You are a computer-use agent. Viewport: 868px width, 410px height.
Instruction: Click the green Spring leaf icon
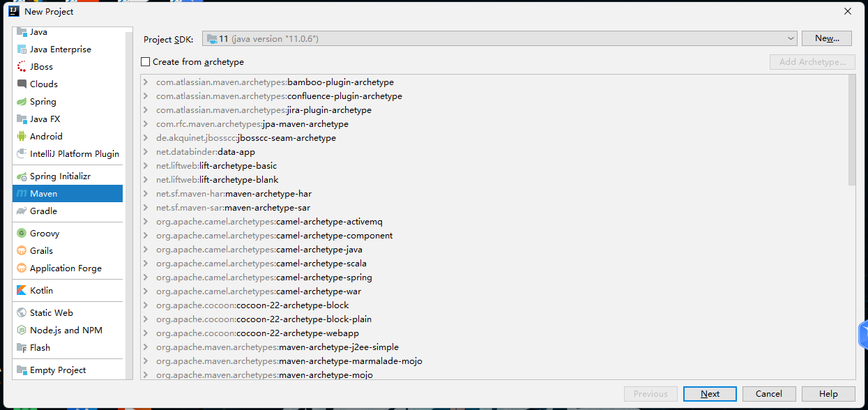point(22,102)
